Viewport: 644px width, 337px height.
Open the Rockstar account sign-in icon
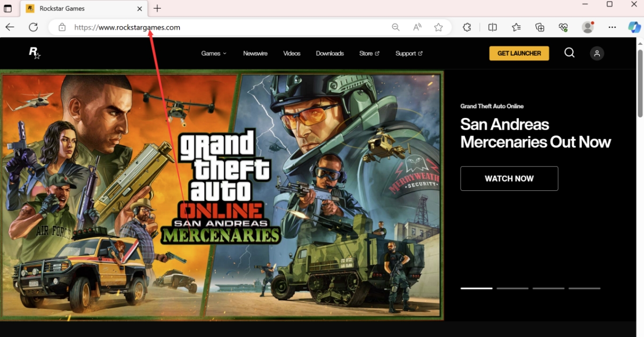coord(597,53)
